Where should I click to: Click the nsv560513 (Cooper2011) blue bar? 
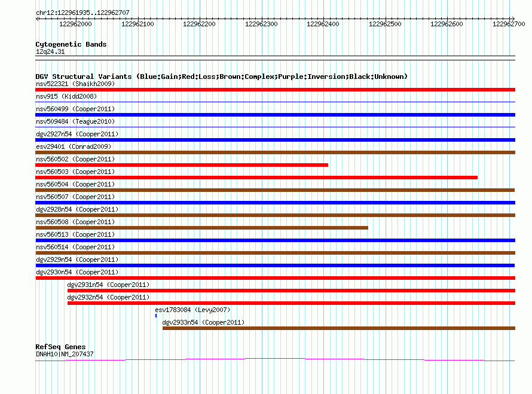click(x=275, y=240)
